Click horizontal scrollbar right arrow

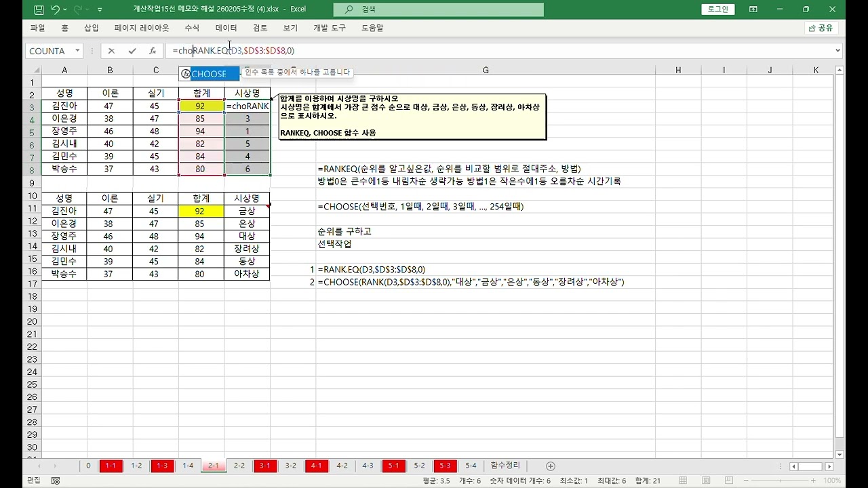click(x=829, y=466)
